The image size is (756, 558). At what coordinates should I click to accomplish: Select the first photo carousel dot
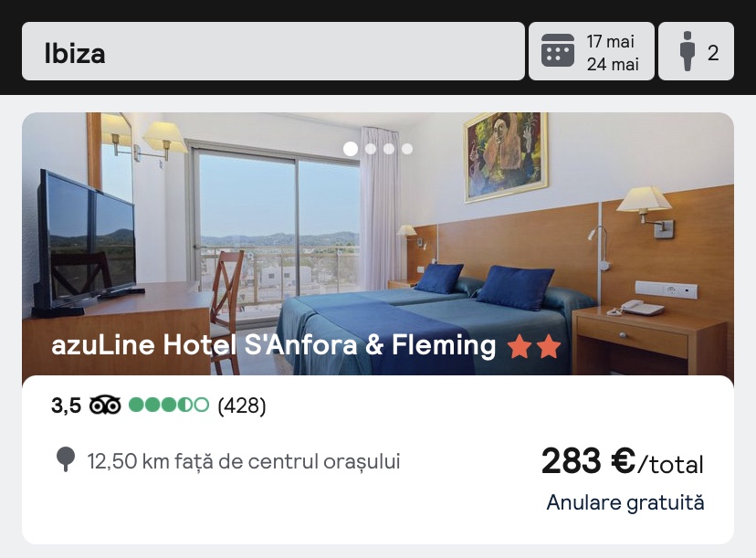point(351,149)
